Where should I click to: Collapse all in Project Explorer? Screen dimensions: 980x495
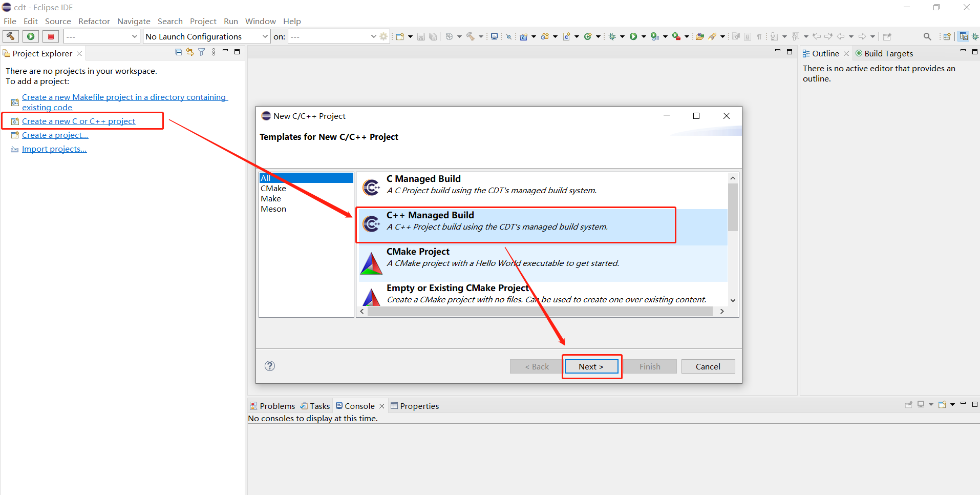(x=178, y=52)
